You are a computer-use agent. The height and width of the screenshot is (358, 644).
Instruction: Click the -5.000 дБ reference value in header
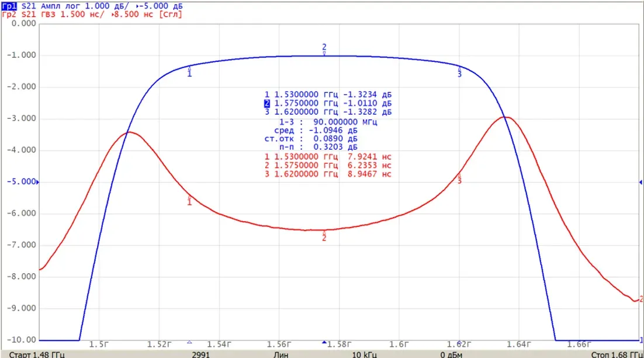(x=160, y=6)
